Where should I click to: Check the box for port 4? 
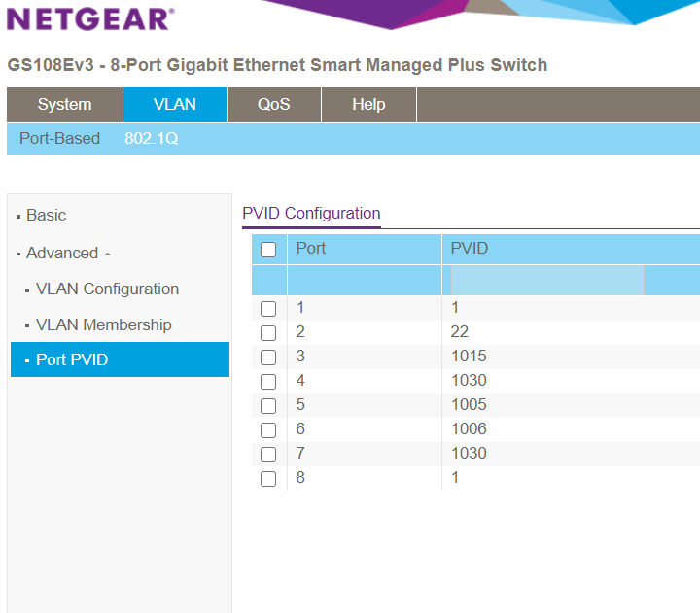(268, 382)
